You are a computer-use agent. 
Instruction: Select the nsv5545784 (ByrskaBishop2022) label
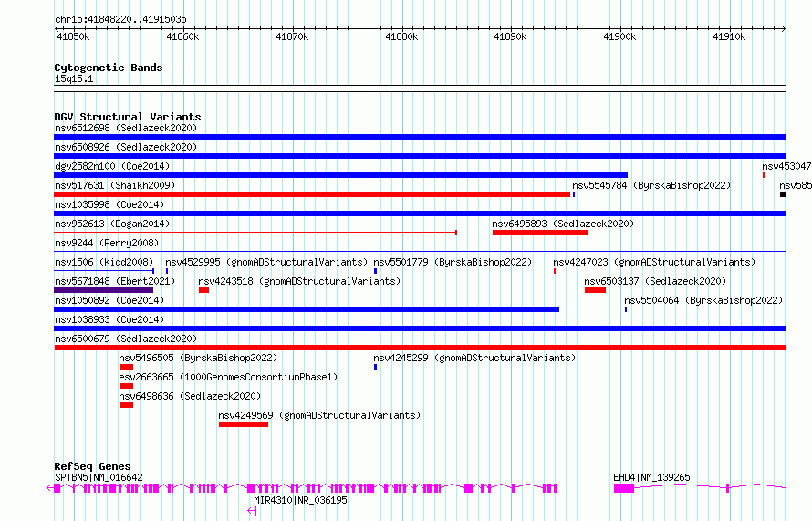(651, 185)
